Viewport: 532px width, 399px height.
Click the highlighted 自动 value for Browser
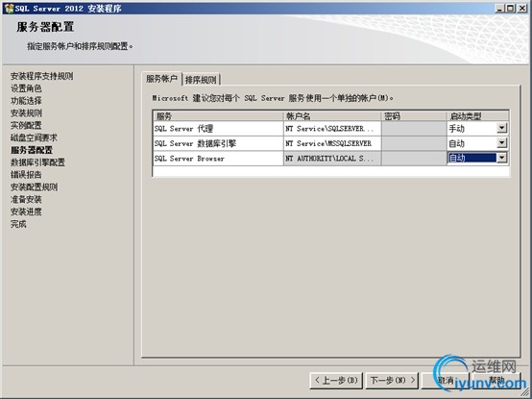tap(472, 158)
